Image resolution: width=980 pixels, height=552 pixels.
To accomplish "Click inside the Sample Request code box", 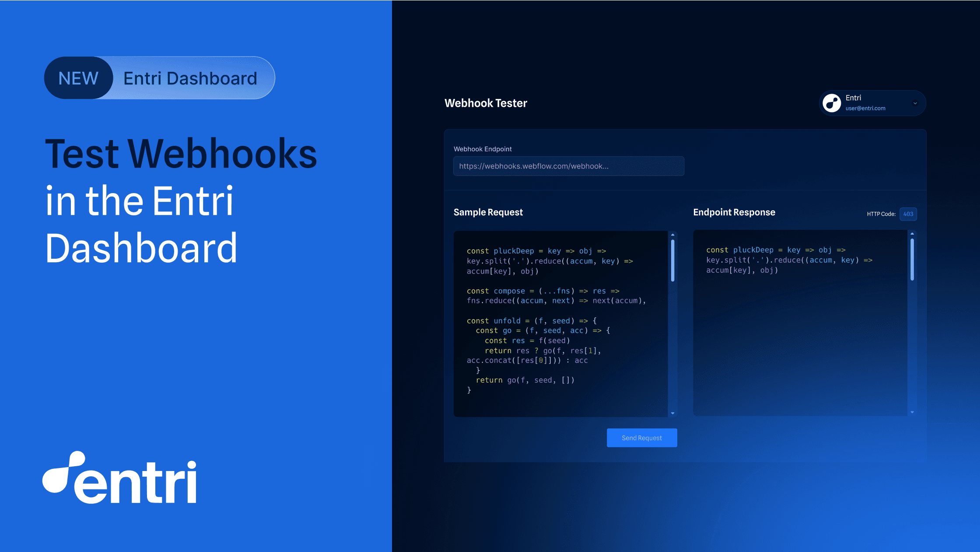I will 560,324.
